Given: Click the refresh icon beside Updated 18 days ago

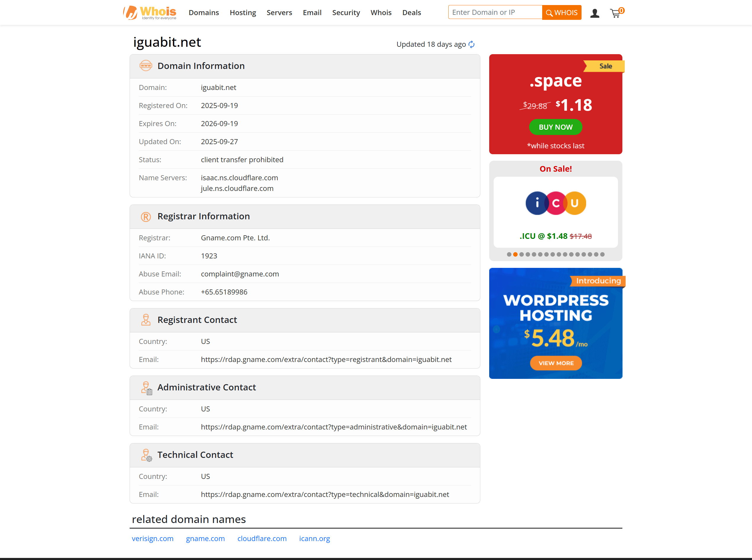Looking at the screenshot, I should pos(471,44).
